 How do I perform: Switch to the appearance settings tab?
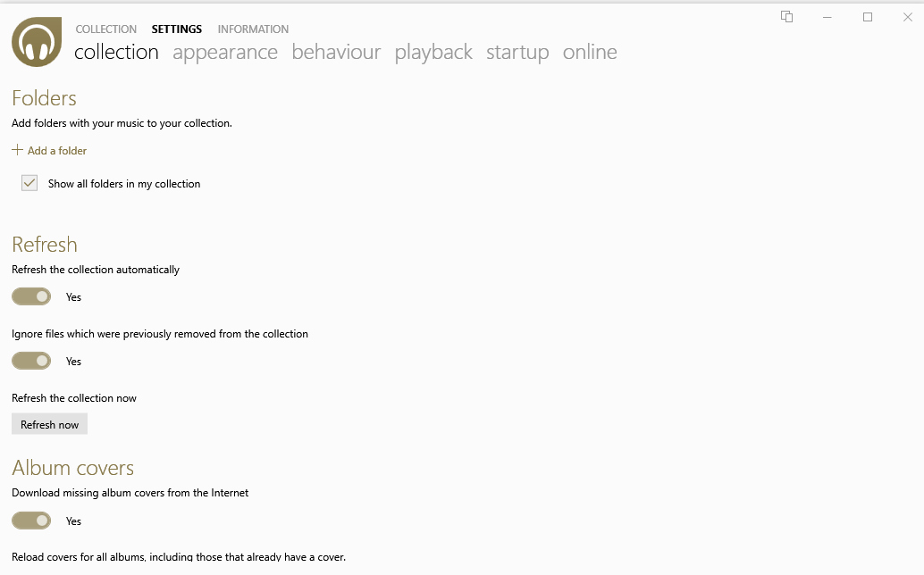pos(225,52)
